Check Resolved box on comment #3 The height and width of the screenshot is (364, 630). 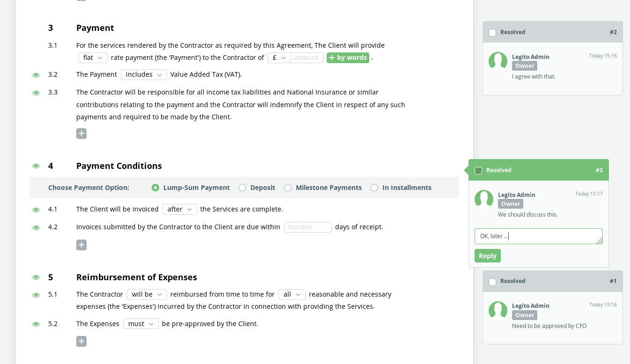point(478,170)
